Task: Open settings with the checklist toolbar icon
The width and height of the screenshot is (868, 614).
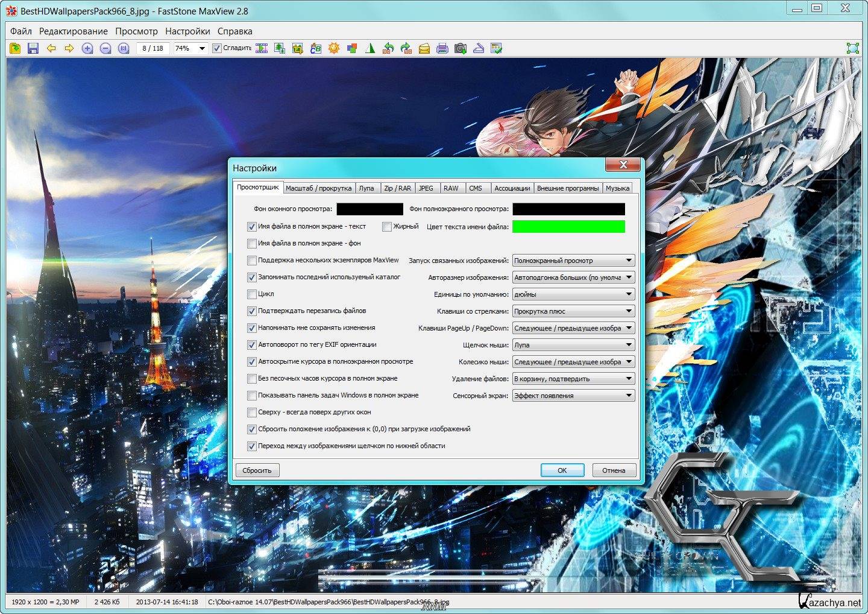Action: click(497, 48)
